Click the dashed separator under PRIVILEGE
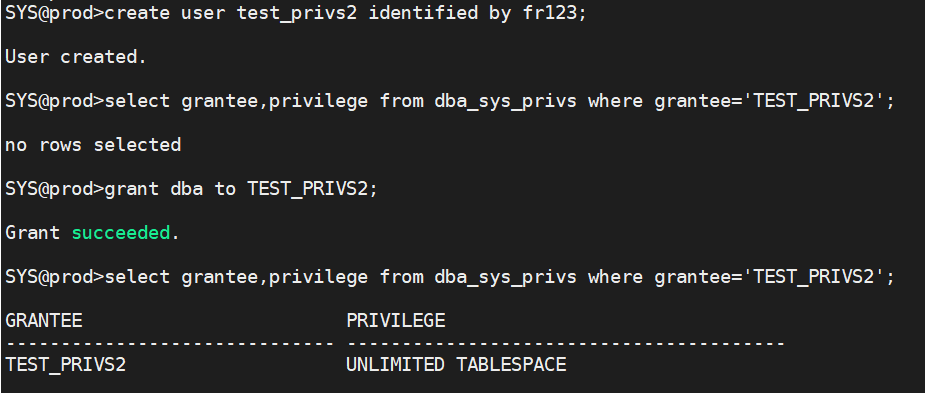925x393 pixels. click(x=566, y=343)
